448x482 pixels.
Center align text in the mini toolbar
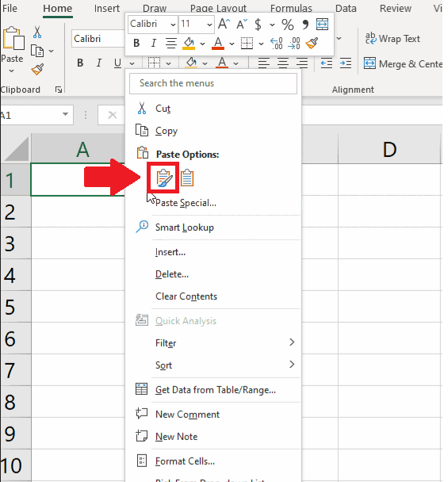pyautogui.click(x=171, y=44)
